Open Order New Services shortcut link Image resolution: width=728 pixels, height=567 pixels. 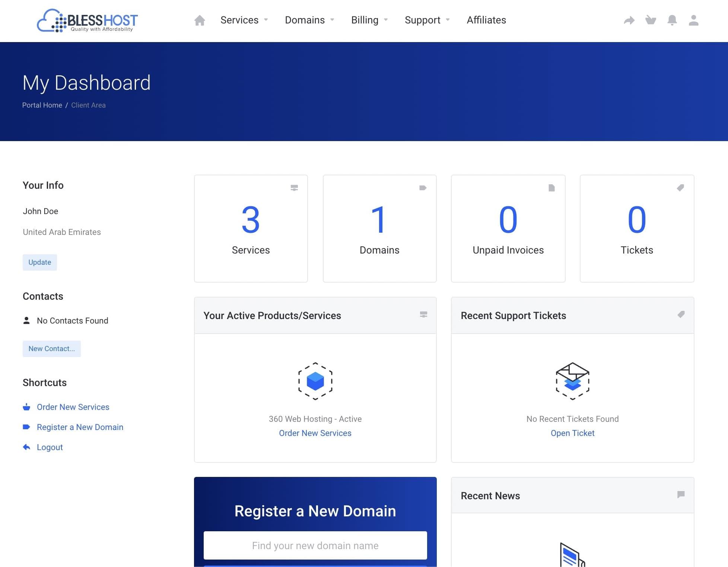point(73,407)
